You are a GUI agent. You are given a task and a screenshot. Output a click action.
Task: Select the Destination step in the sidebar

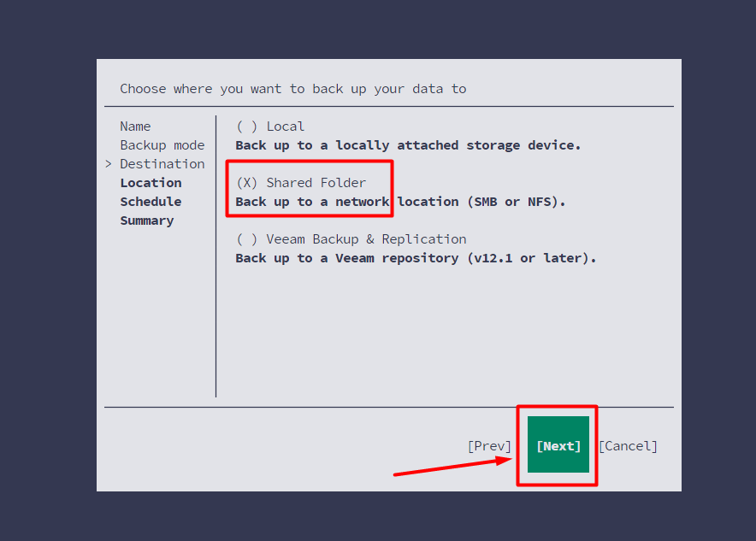pyautogui.click(x=162, y=164)
